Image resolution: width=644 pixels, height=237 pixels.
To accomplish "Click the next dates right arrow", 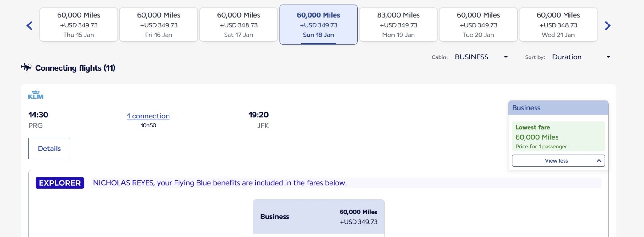I will click(608, 26).
